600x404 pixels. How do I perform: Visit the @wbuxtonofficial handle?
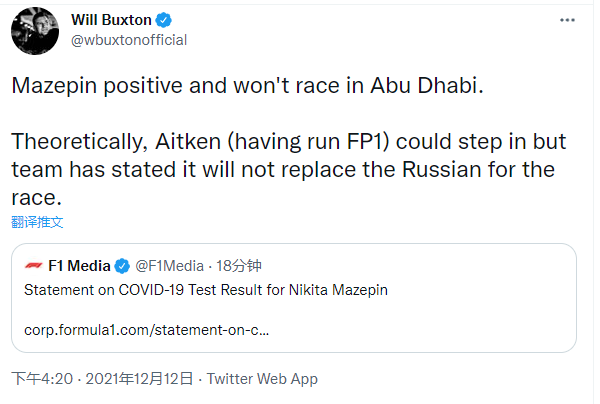tap(130, 40)
